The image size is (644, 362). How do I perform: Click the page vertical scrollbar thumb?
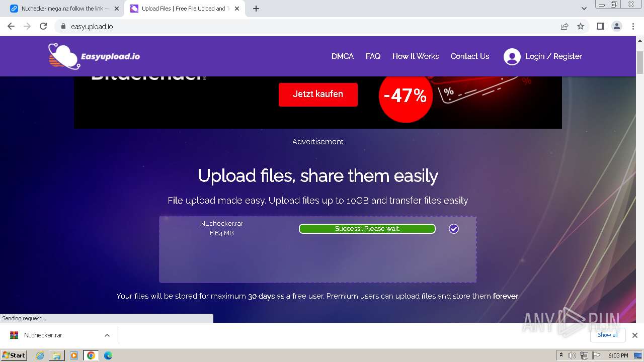click(640, 63)
